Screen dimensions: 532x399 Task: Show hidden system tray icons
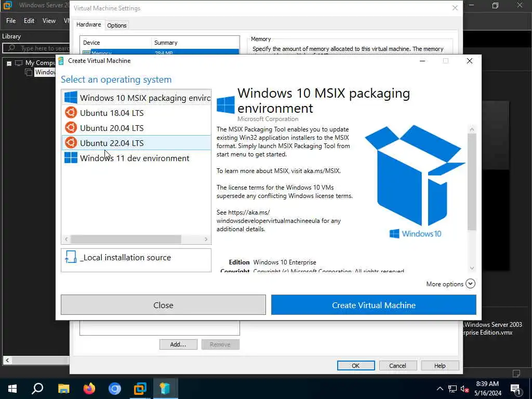(x=440, y=389)
